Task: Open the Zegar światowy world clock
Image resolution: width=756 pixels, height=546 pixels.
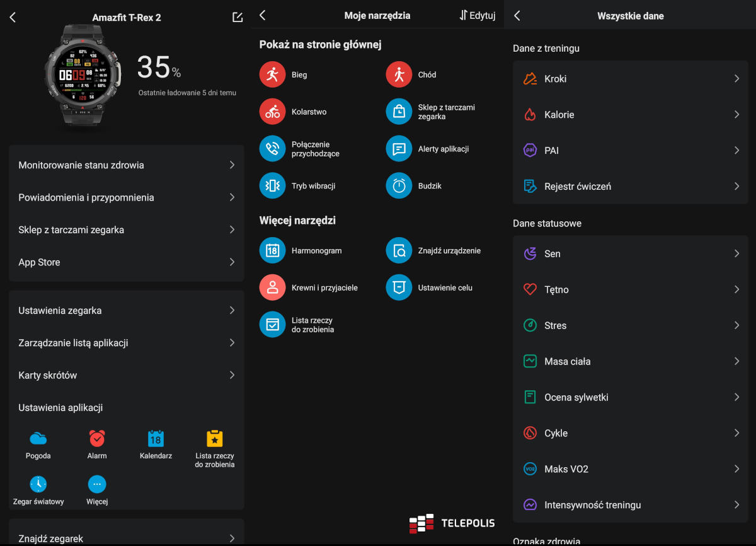Action: [x=38, y=484]
